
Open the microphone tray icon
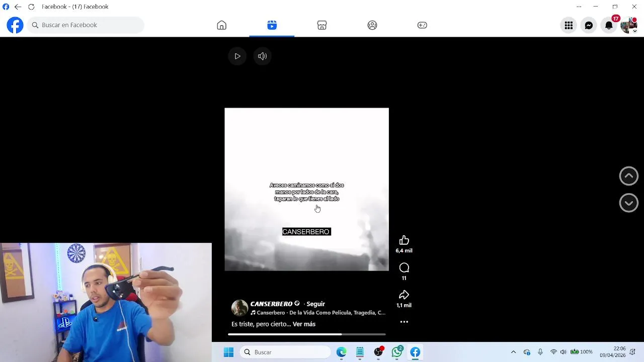pos(540,352)
